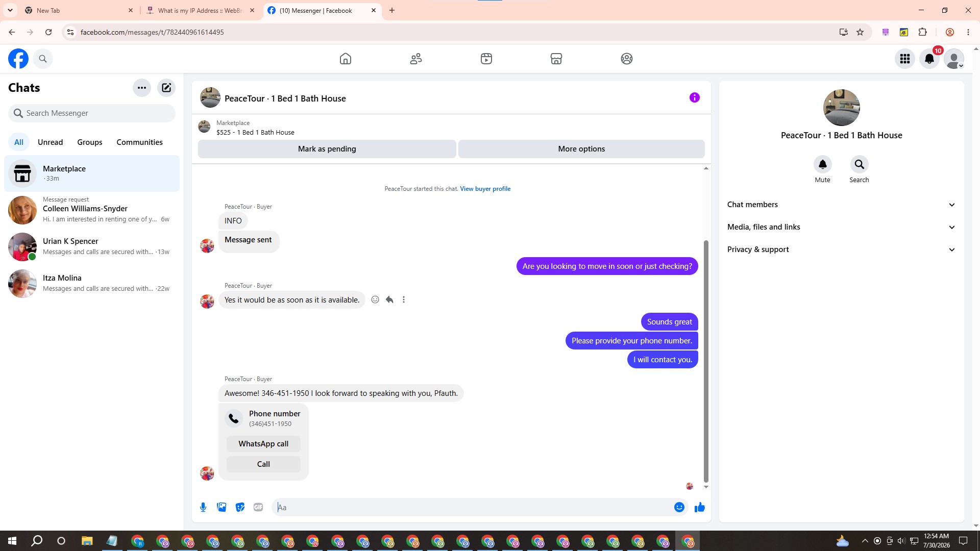Choose a sticker icon

pos(240,507)
